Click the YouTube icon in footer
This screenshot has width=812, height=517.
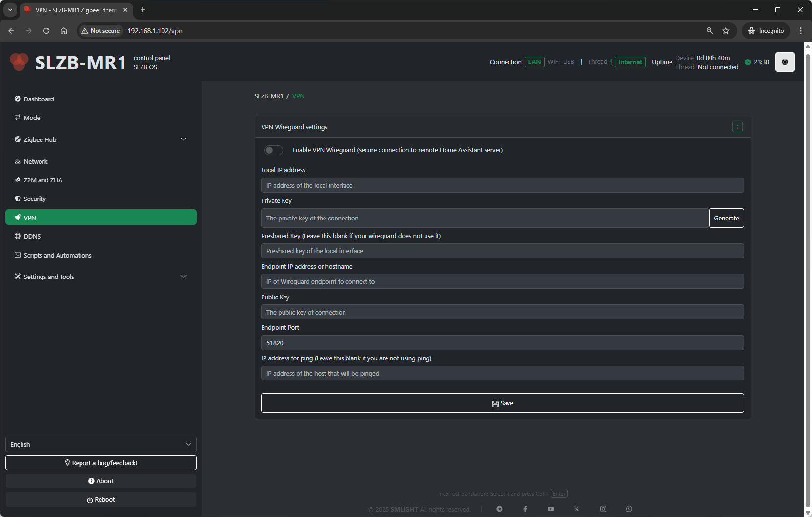551,509
